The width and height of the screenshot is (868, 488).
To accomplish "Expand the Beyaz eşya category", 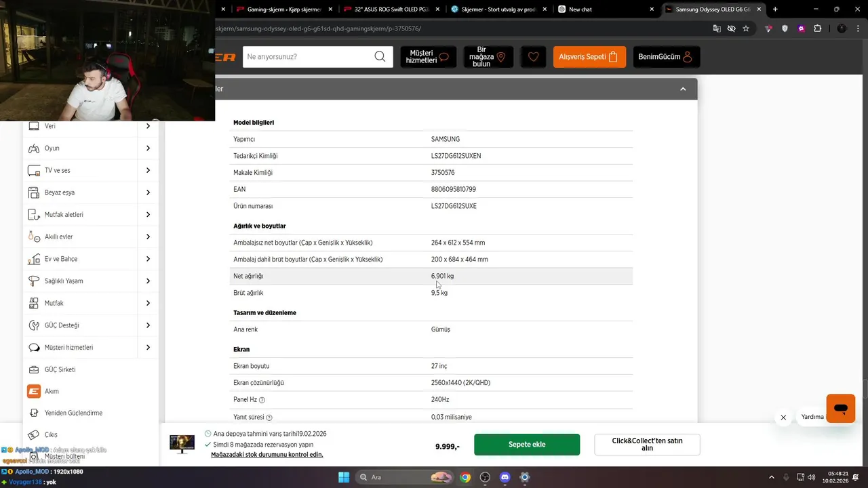I will click(x=148, y=192).
